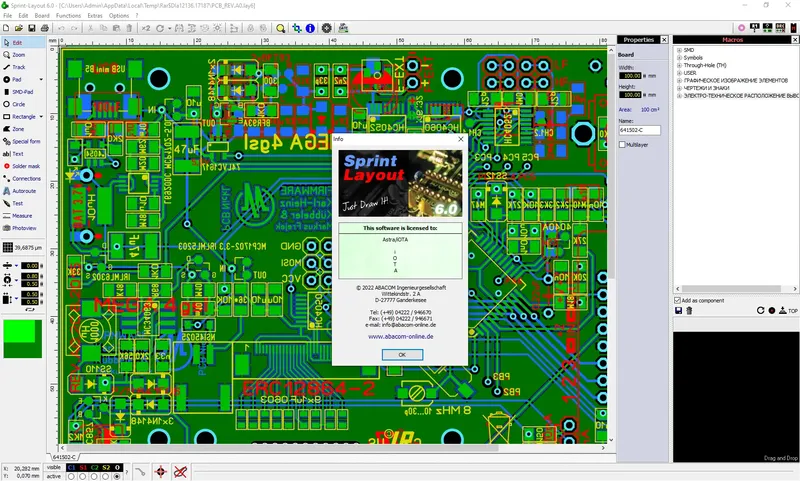Click the save diskette toolbar icon
800x481 pixels.
tap(32, 28)
